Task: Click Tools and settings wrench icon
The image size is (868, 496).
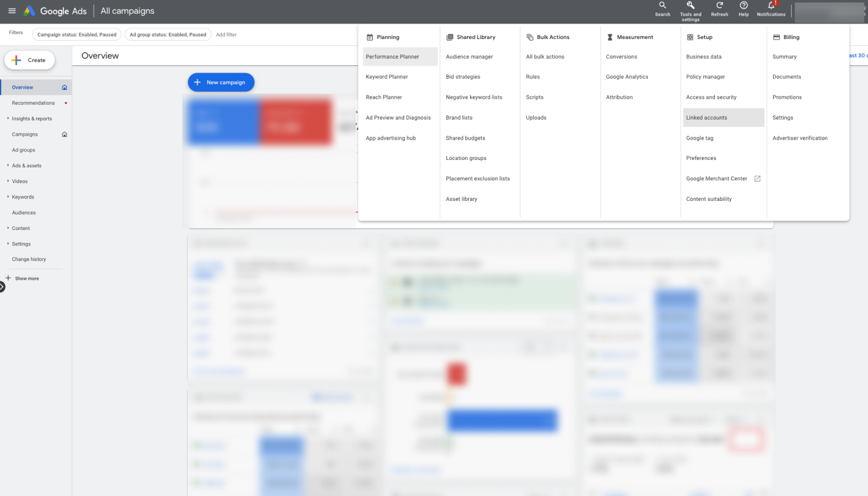Action: pos(691,5)
